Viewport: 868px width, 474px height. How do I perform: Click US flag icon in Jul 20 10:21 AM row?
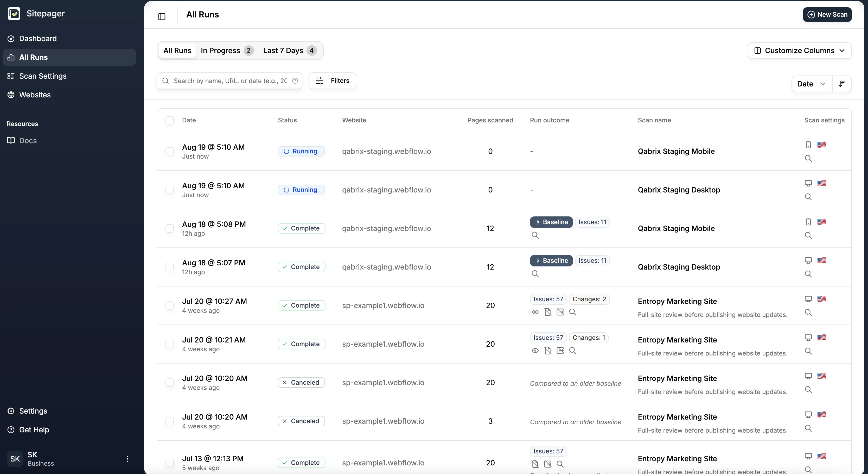tap(821, 337)
